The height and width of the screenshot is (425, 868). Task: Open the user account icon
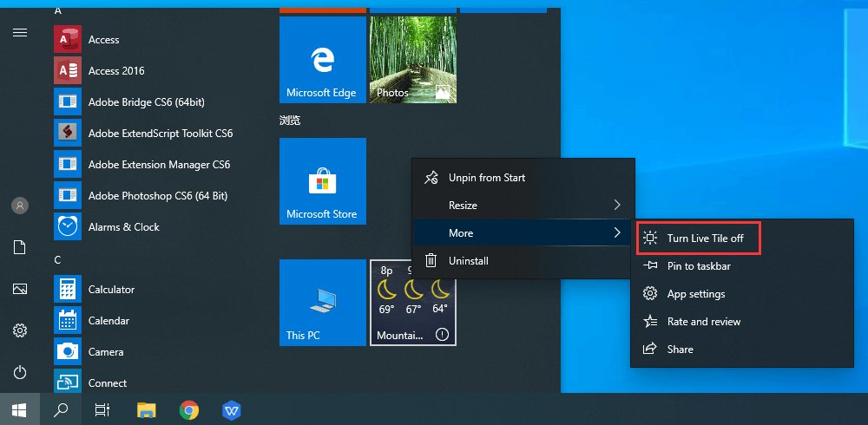(20, 206)
